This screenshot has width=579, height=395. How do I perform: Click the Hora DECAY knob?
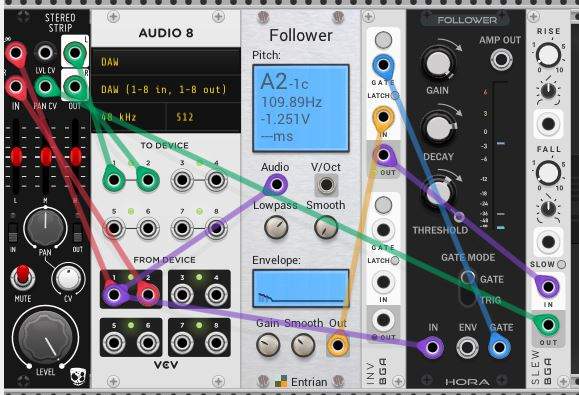(x=438, y=128)
